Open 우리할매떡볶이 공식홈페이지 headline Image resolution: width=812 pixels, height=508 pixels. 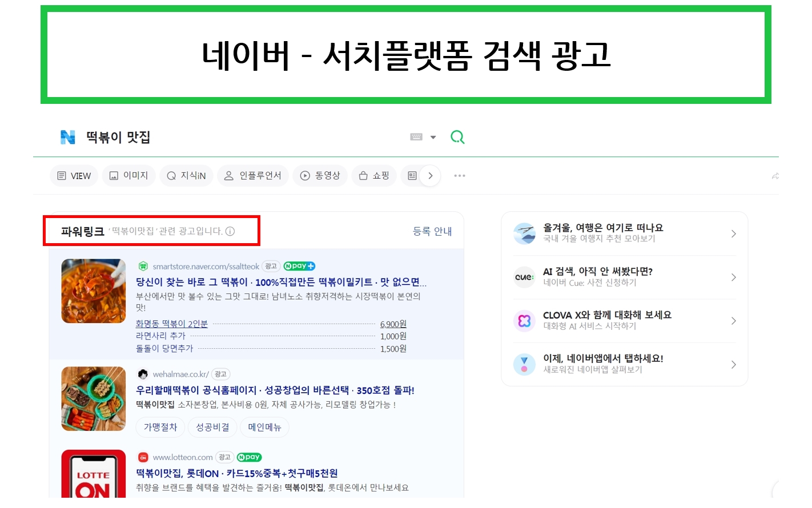(275, 390)
